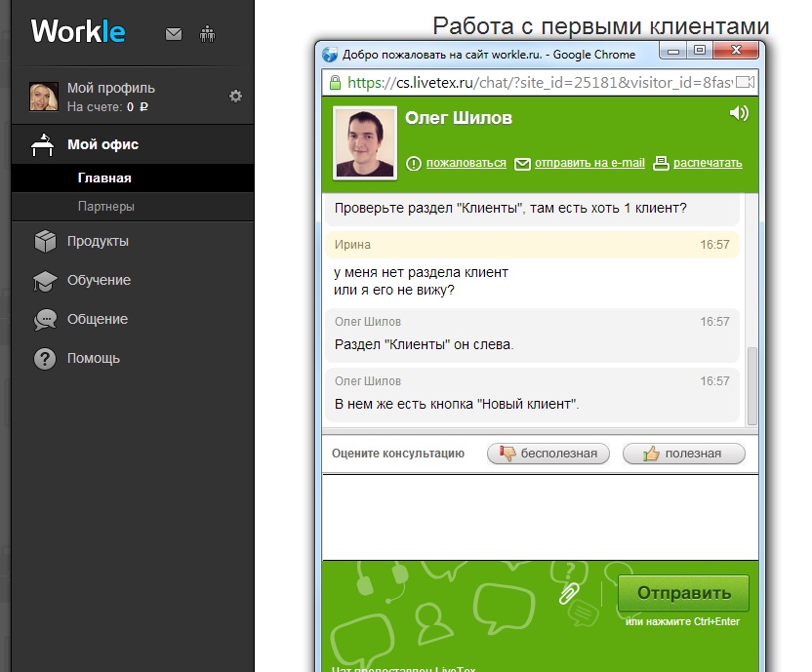Screen dimensions: 812x672
Task: Click message Раздел "Клиенты" он слева
Action: (x=425, y=344)
